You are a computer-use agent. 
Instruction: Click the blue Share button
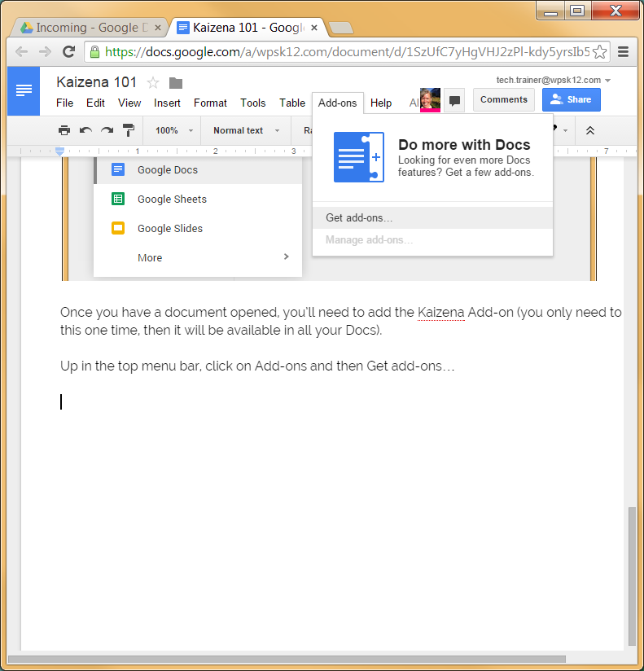(x=572, y=99)
